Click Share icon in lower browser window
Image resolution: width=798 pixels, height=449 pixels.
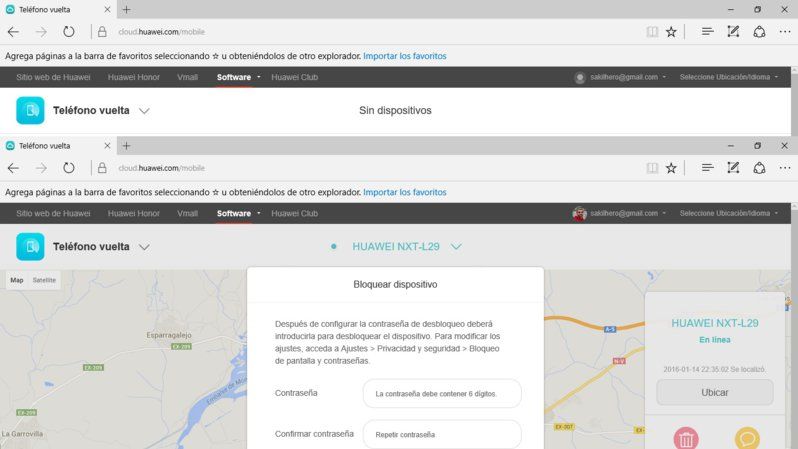coord(759,167)
